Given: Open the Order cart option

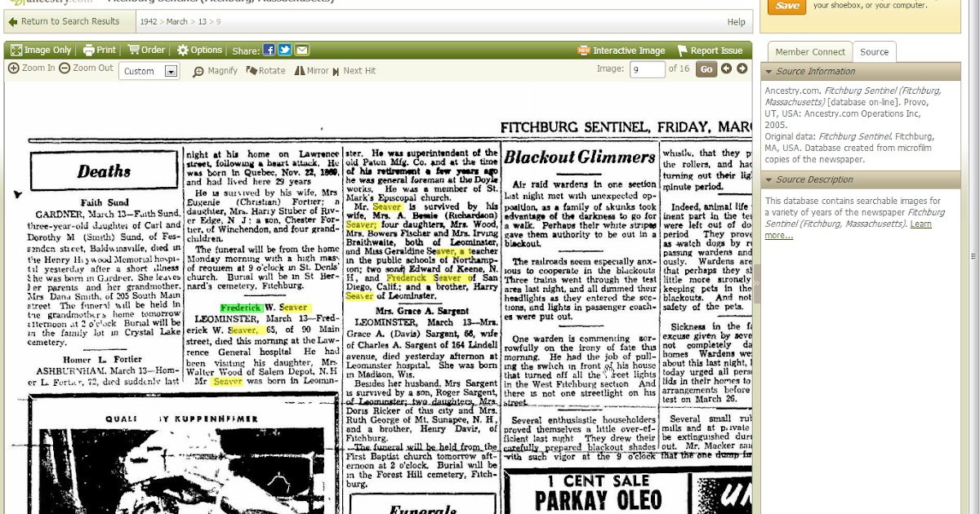Looking at the screenshot, I should click(x=147, y=50).
